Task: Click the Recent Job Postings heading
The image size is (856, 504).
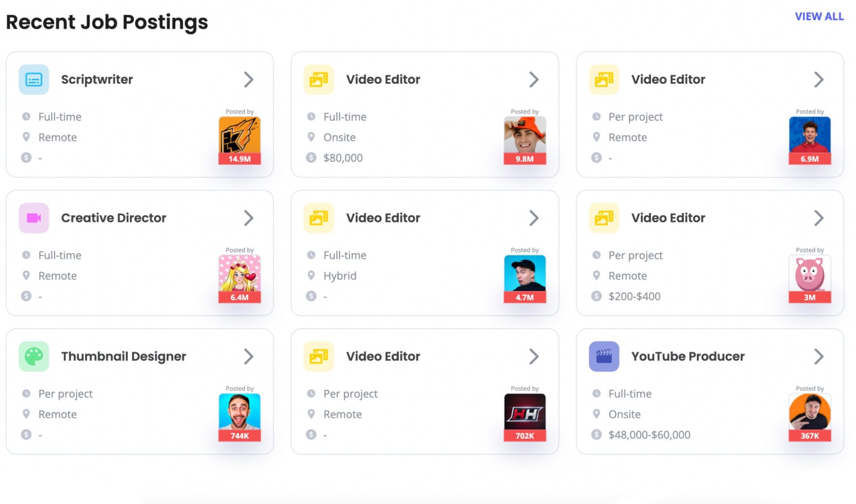Action: tap(107, 22)
